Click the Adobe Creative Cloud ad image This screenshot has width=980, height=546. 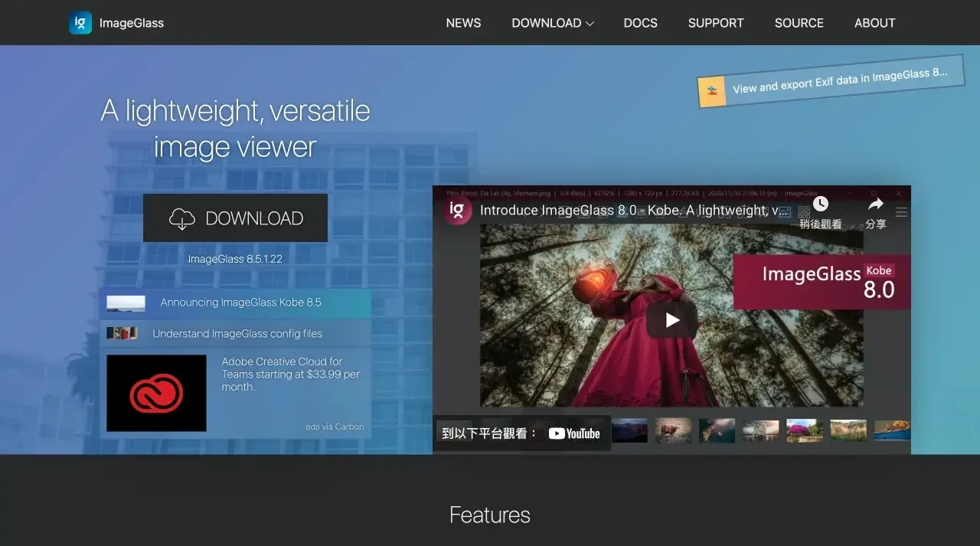click(x=156, y=393)
